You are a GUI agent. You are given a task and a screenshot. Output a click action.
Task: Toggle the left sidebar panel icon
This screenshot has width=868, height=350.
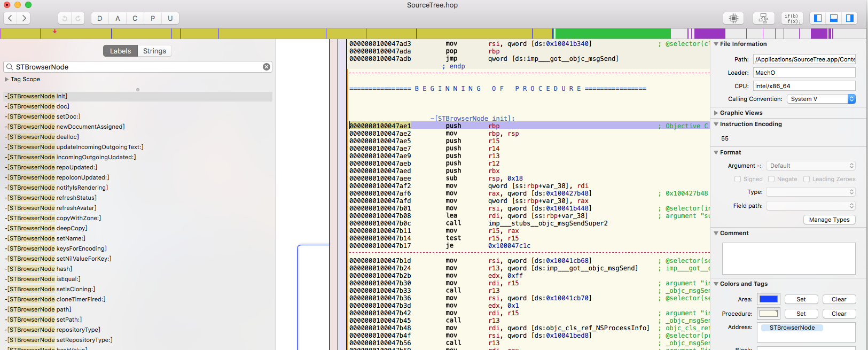(817, 18)
